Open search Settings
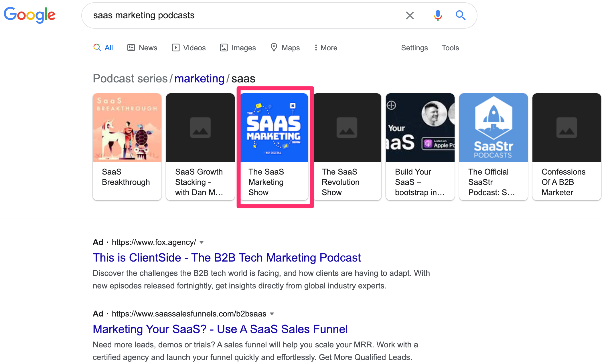This screenshot has height=364, width=604. click(414, 48)
